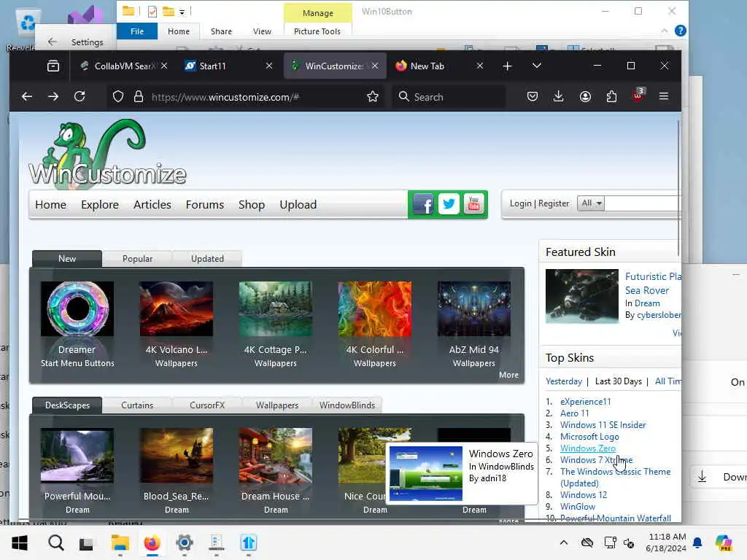Show hidden system tray icons chevron
The width and height of the screenshot is (747, 560).
[564, 542]
